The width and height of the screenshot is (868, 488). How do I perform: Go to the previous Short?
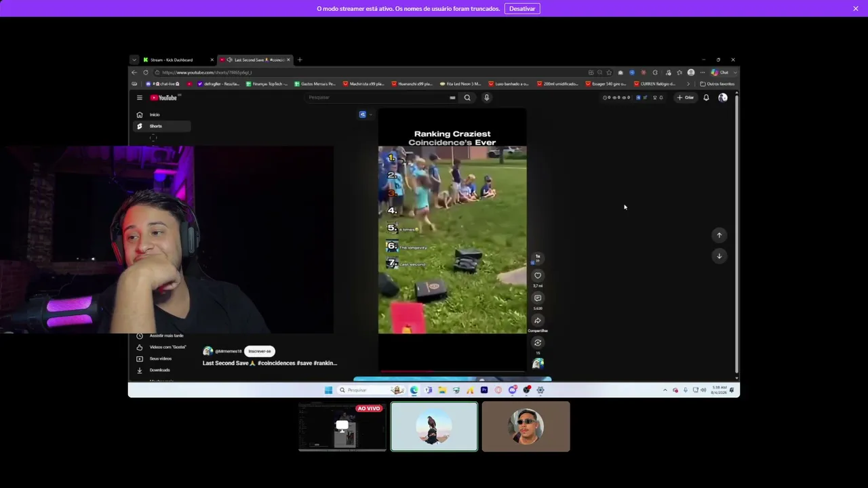point(719,235)
